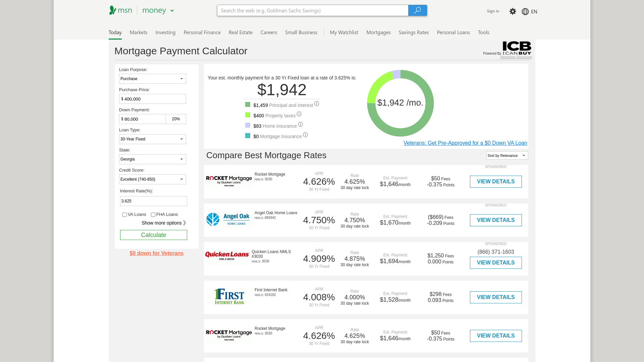The image size is (644, 362).
Task: Click info icon beside Home insurance
Action: tap(301, 125)
